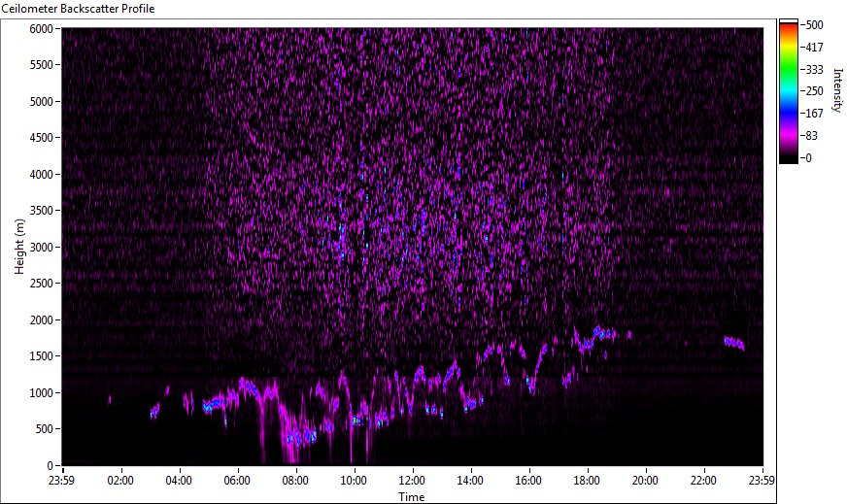This screenshot has height=504, width=847.
Task: Click the 6000 height axis value
Action: pyautogui.click(x=41, y=28)
